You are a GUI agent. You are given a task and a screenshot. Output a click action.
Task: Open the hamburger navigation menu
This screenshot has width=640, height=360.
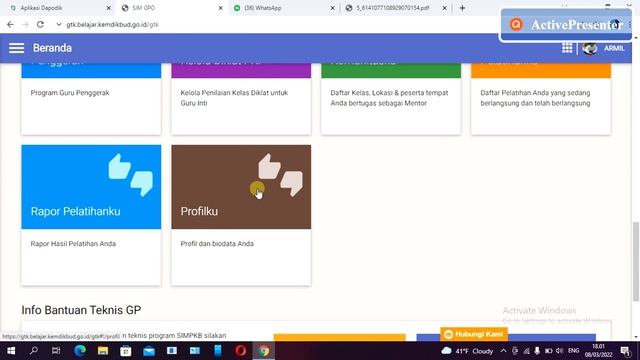pyautogui.click(x=16, y=48)
